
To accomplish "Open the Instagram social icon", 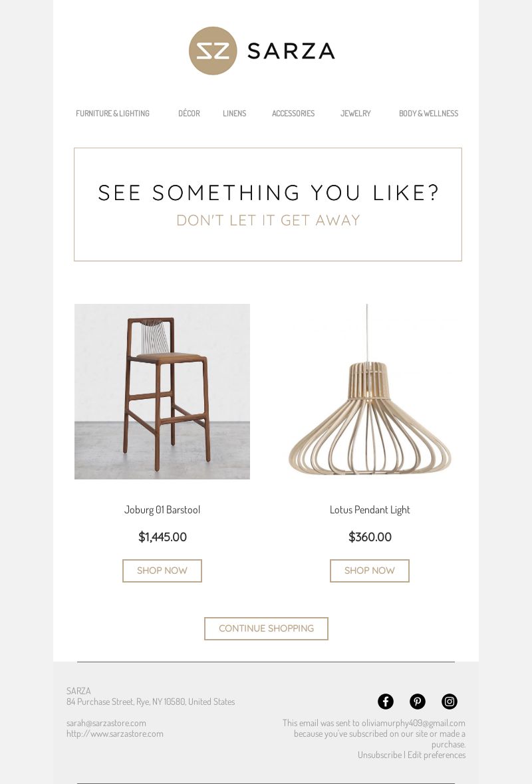I will coord(450,702).
